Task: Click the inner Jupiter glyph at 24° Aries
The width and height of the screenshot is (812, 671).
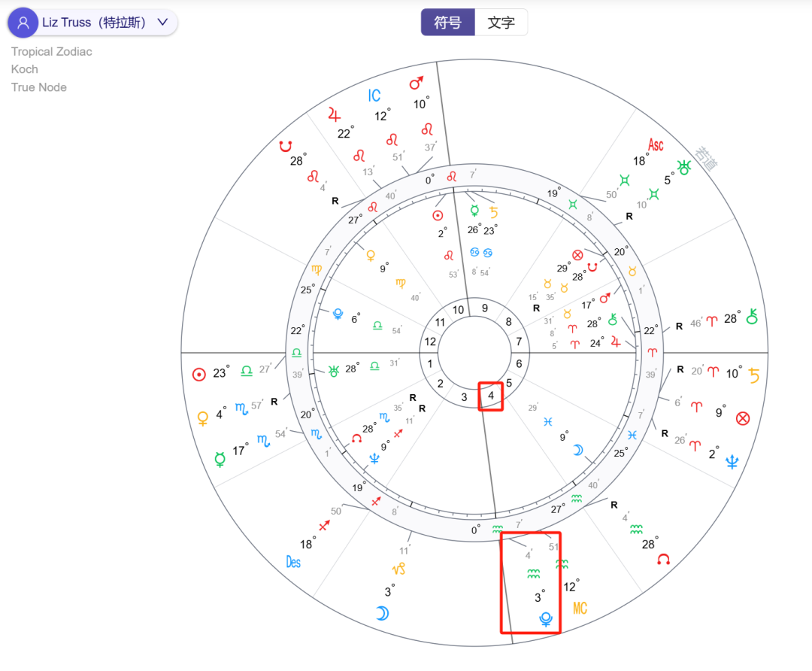Action: pos(616,342)
